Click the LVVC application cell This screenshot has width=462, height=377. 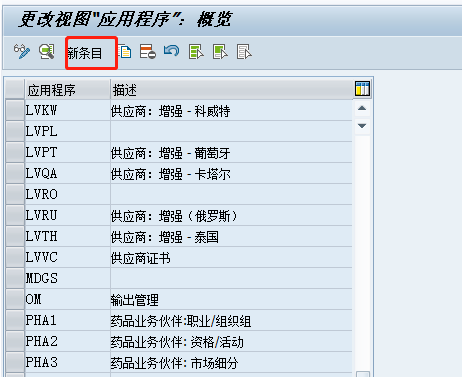point(67,257)
